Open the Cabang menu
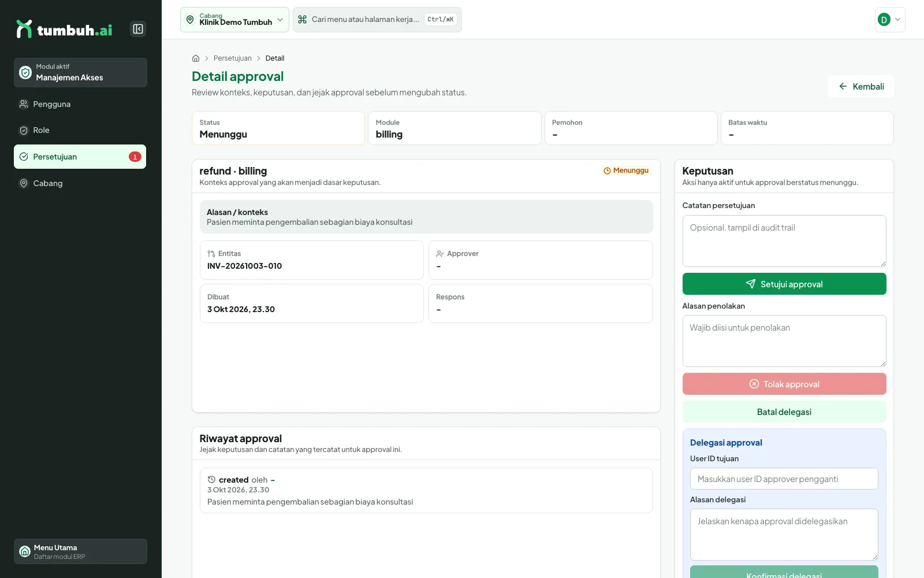This screenshot has width=924, height=578. pos(80,183)
